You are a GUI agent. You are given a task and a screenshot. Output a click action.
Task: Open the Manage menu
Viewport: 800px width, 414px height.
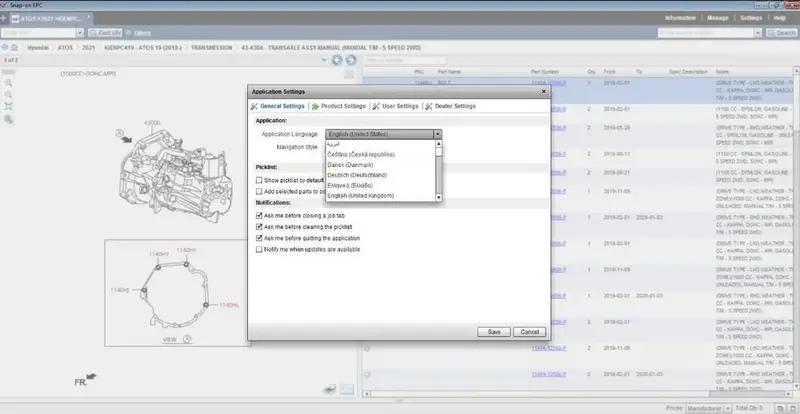pos(717,18)
